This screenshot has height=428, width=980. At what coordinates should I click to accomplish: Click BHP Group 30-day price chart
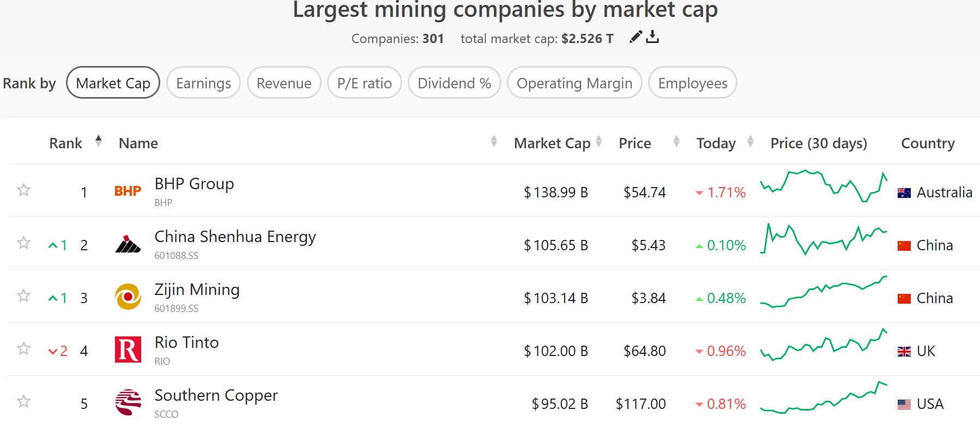click(824, 186)
